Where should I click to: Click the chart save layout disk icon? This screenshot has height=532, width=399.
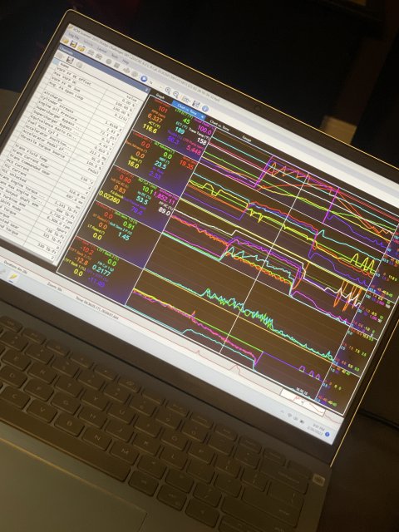(x=196, y=104)
